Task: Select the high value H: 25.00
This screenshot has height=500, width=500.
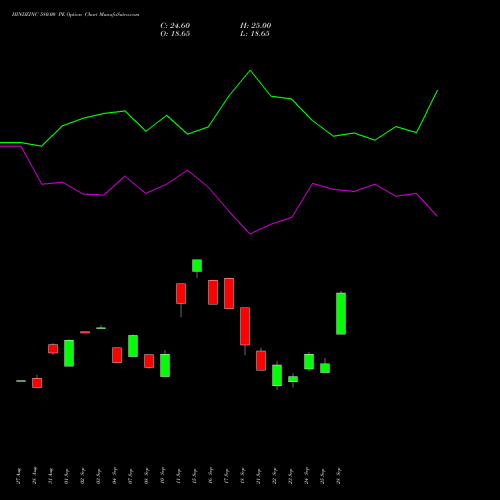Action: (255, 26)
